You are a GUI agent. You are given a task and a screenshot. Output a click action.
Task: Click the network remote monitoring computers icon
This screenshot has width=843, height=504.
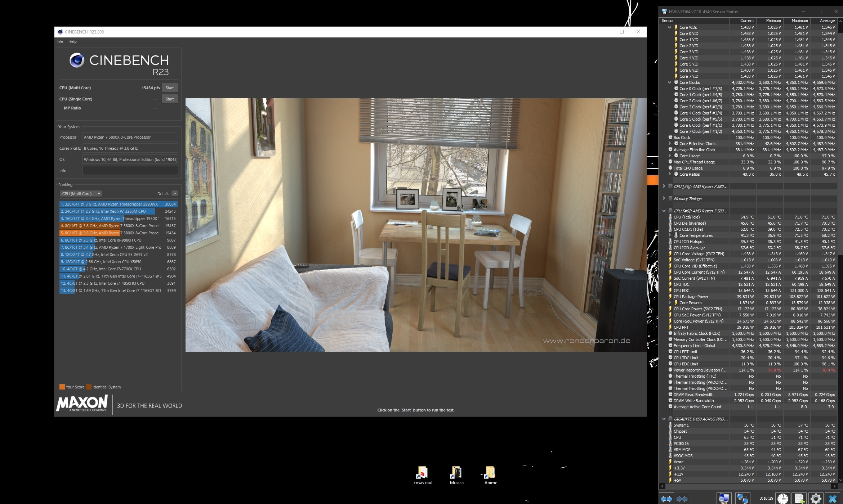[x=742, y=499]
